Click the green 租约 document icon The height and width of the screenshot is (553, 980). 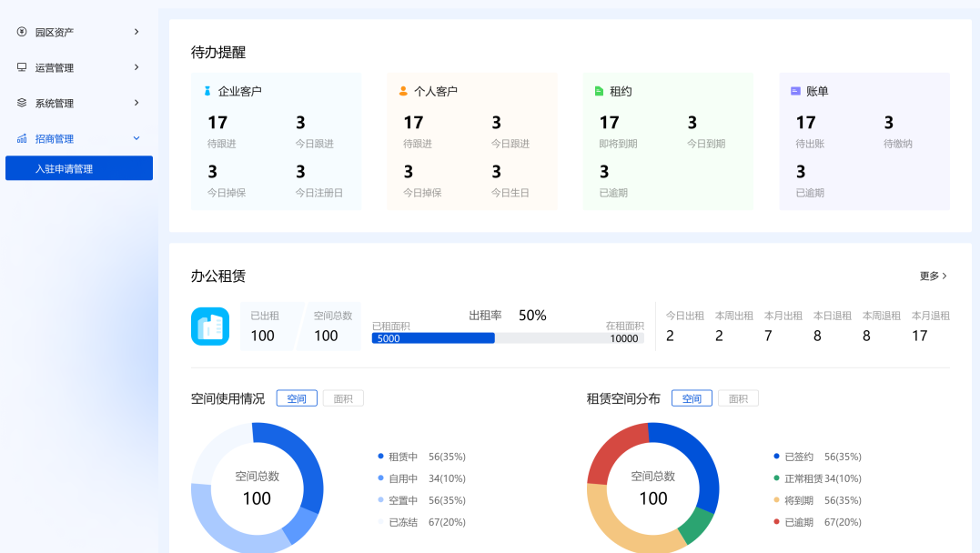(599, 91)
